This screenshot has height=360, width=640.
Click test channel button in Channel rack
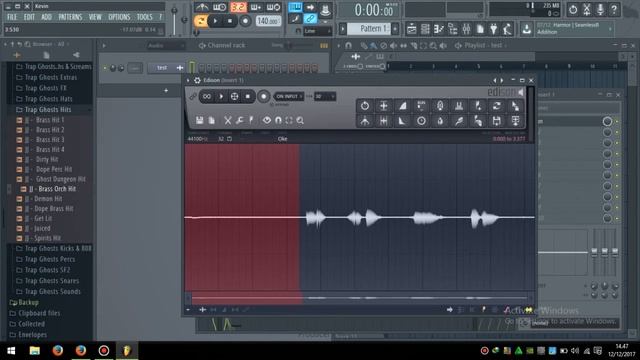click(x=162, y=68)
